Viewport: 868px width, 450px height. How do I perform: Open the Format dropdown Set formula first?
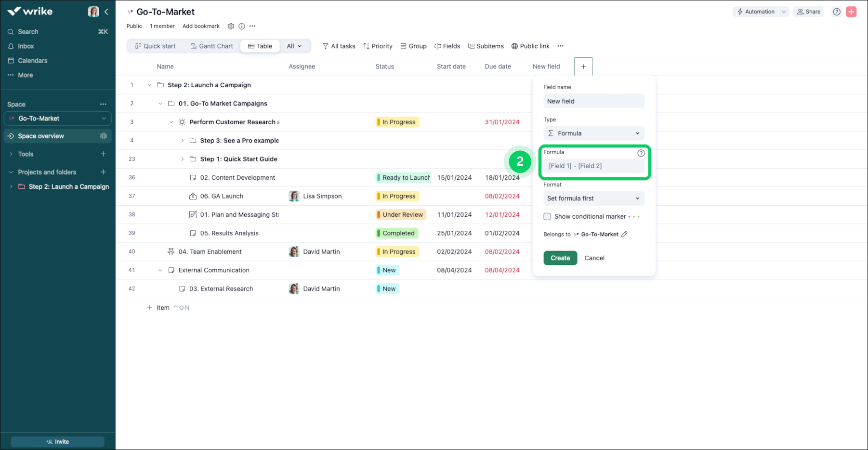(x=593, y=199)
